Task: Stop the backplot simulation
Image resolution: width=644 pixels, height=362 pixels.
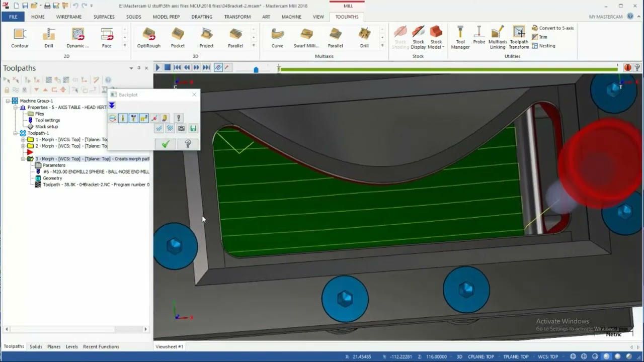Action: (x=168, y=67)
